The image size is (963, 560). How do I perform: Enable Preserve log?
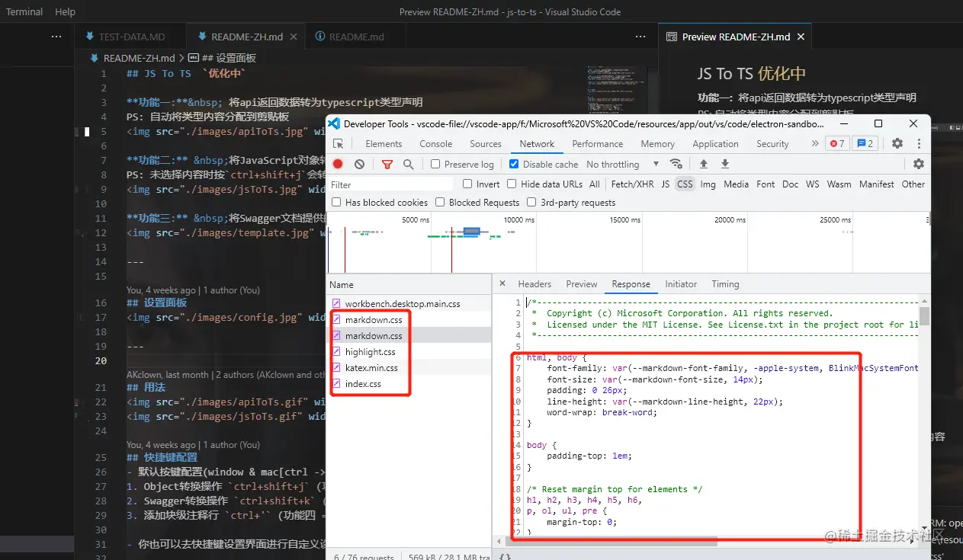click(435, 164)
